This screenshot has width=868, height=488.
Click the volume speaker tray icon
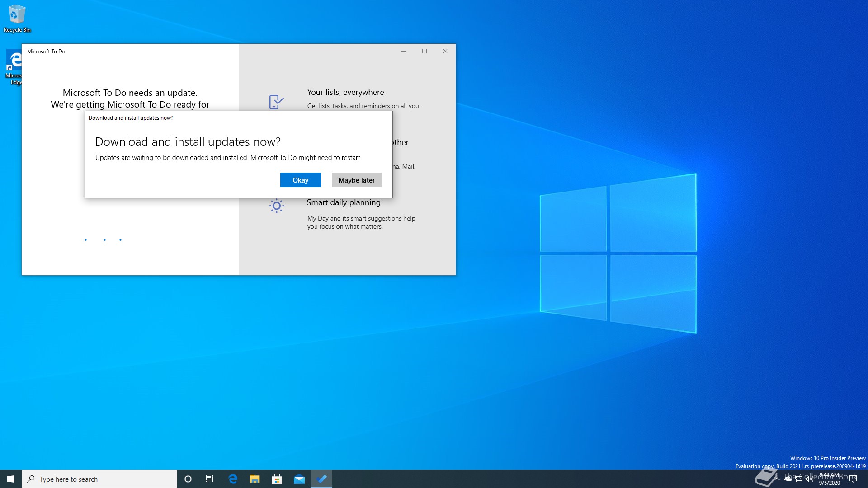[810, 479]
